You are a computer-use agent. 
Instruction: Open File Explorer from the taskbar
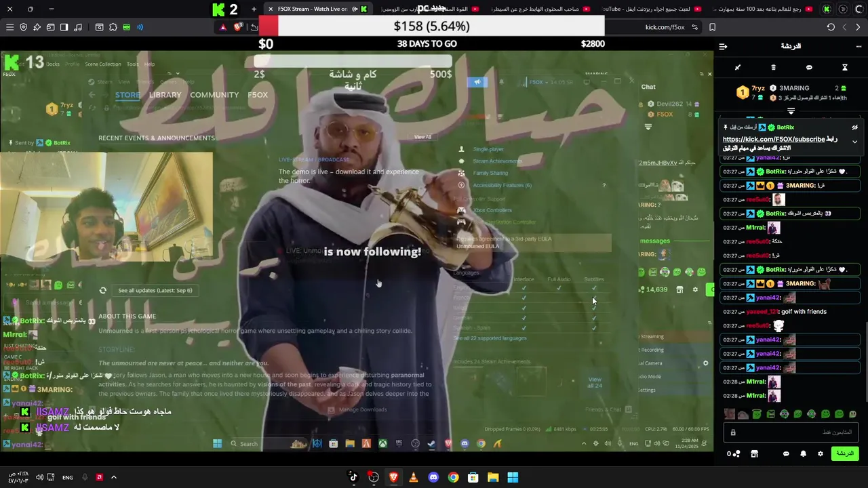point(493,477)
